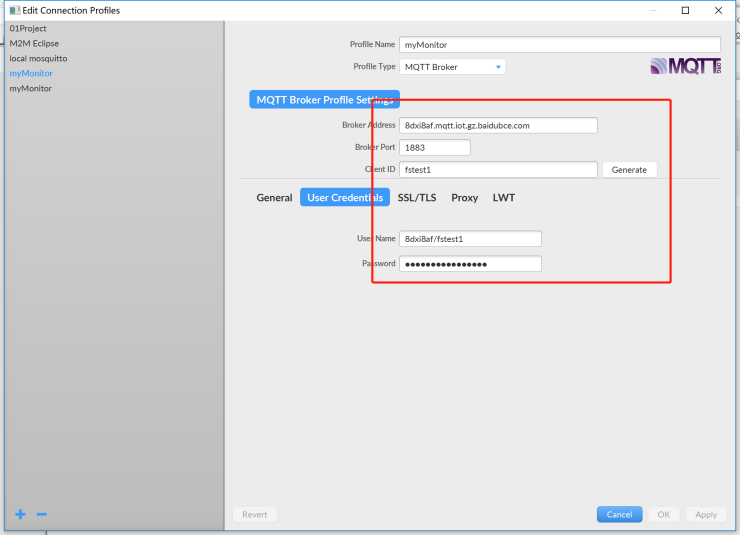
Task: Switch to the General tab
Action: (274, 198)
